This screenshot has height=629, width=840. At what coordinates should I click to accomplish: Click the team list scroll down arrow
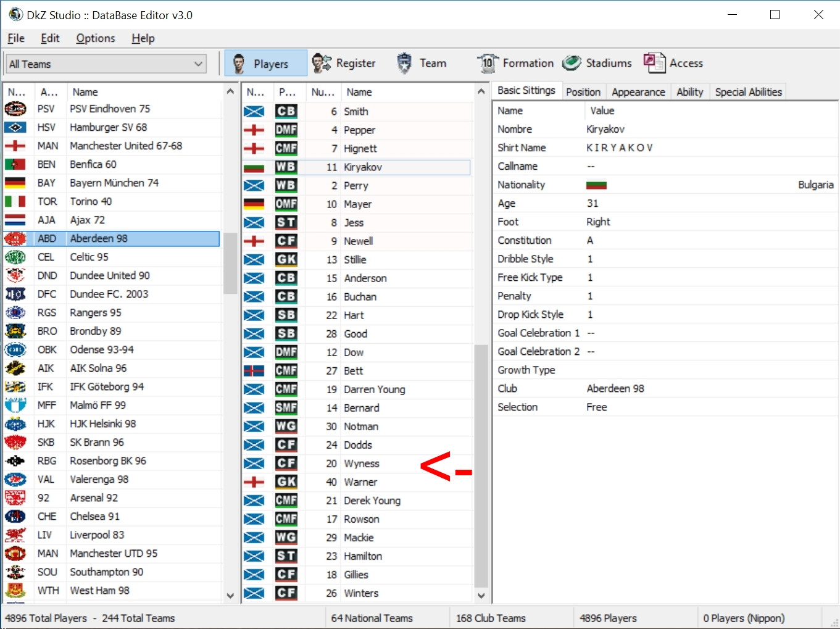pyautogui.click(x=230, y=596)
